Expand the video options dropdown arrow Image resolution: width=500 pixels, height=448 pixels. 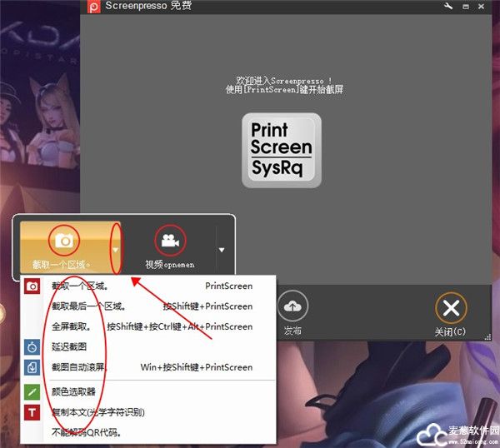222,250
